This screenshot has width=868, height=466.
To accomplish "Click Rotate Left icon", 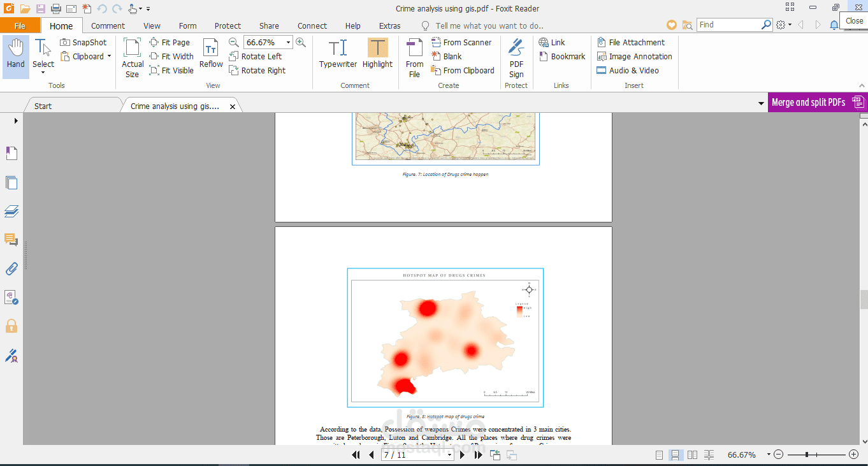I will pyautogui.click(x=234, y=57).
